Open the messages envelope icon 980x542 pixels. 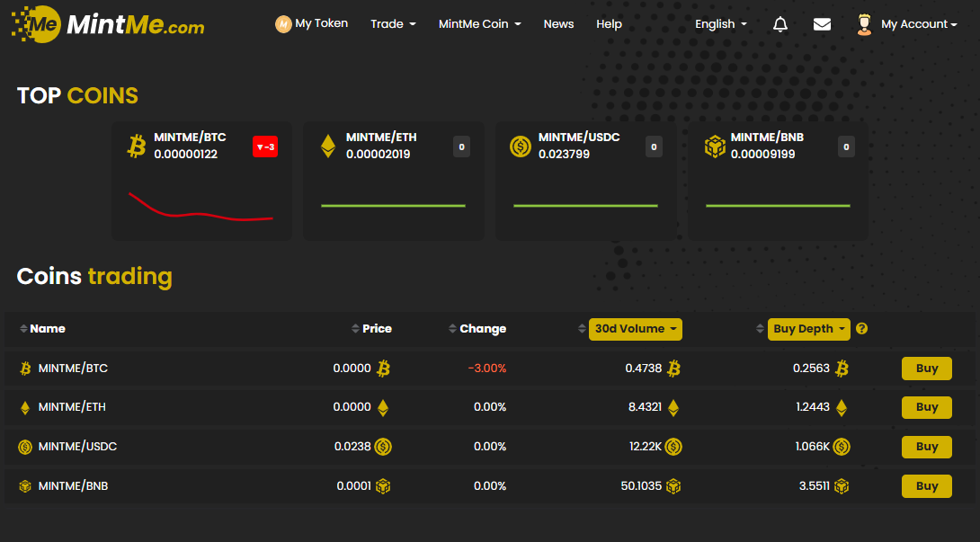pos(822,24)
